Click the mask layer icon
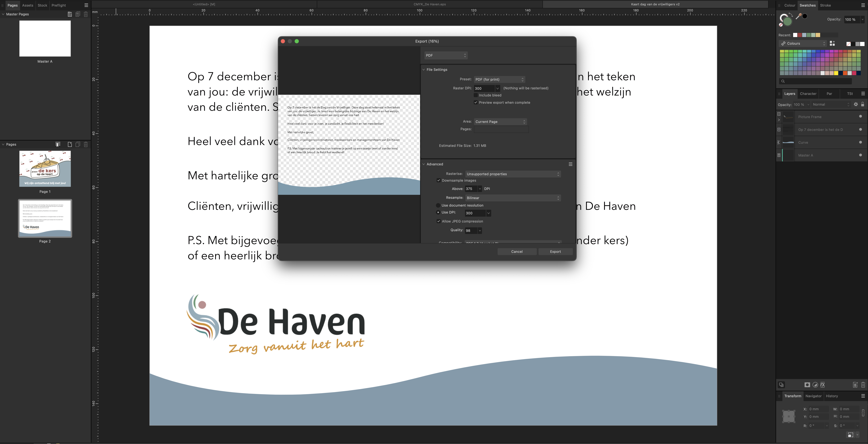The image size is (868, 444). (x=807, y=385)
